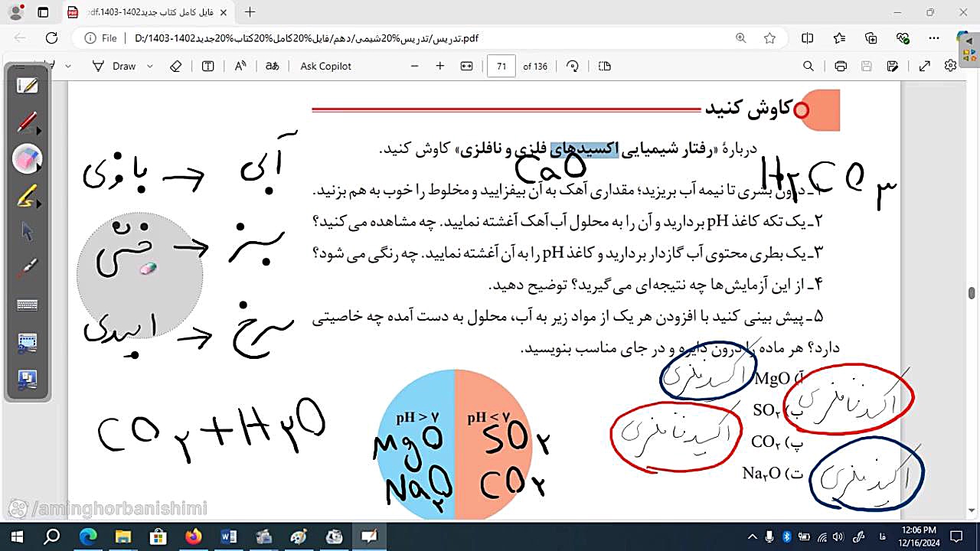Image resolution: width=980 pixels, height=551 pixels.
Task: Open the Draw tool options dropdown
Action: point(150,67)
